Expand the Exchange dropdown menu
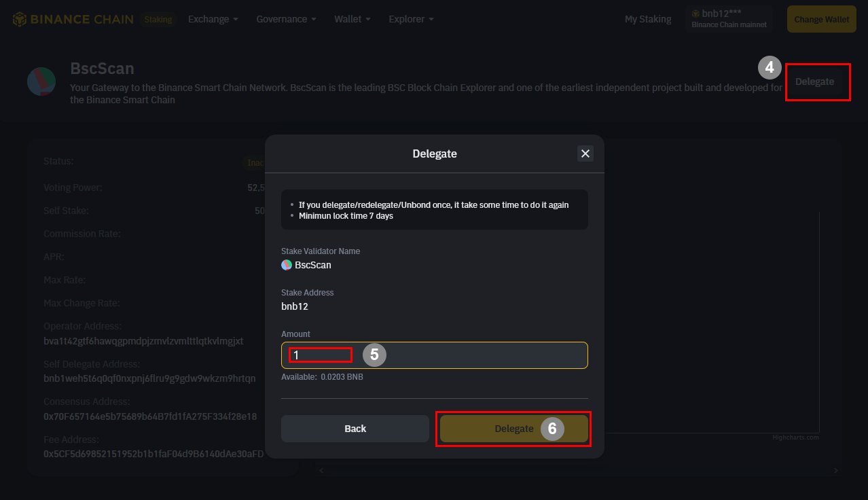Image resolution: width=868 pixels, height=500 pixels. tap(213, 19)
